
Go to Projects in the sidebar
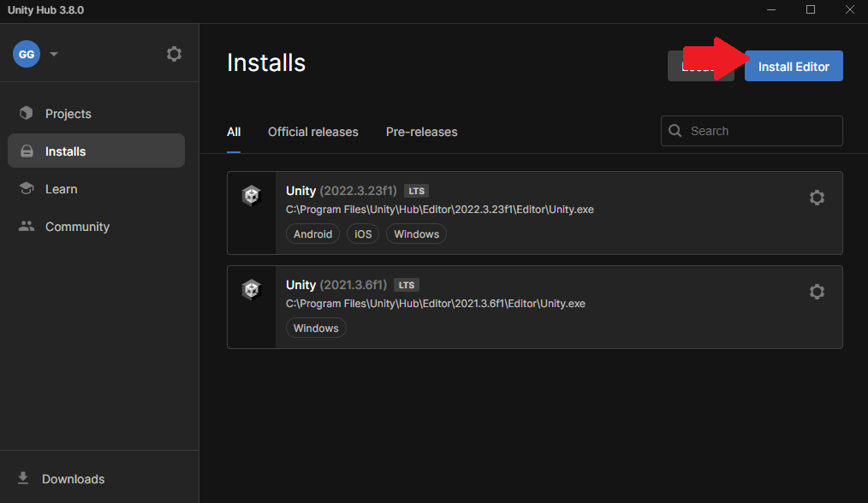(97, 114)
